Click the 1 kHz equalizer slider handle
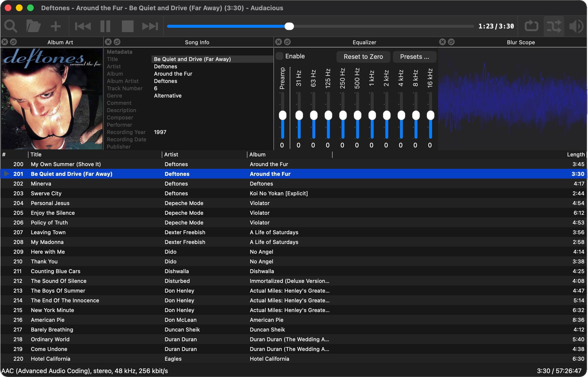Viewport: 588px width, 377px height. [x=372, y=115]
